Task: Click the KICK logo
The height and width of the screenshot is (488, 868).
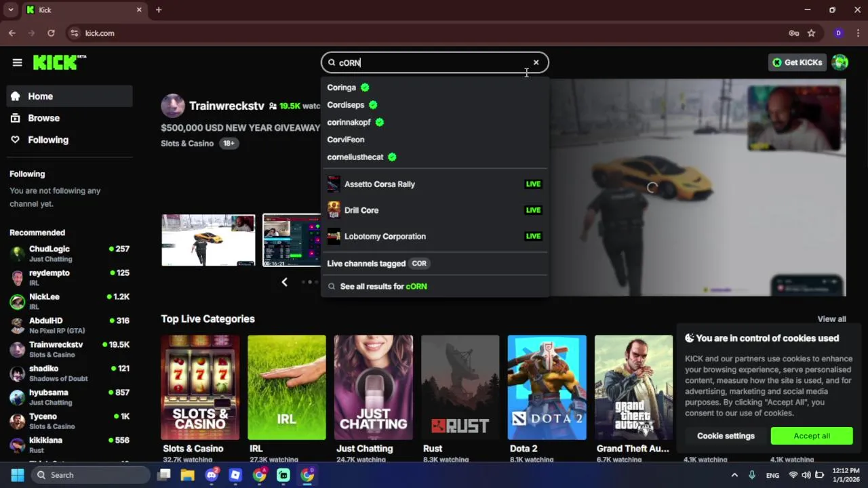Action: tap(60, 62)
